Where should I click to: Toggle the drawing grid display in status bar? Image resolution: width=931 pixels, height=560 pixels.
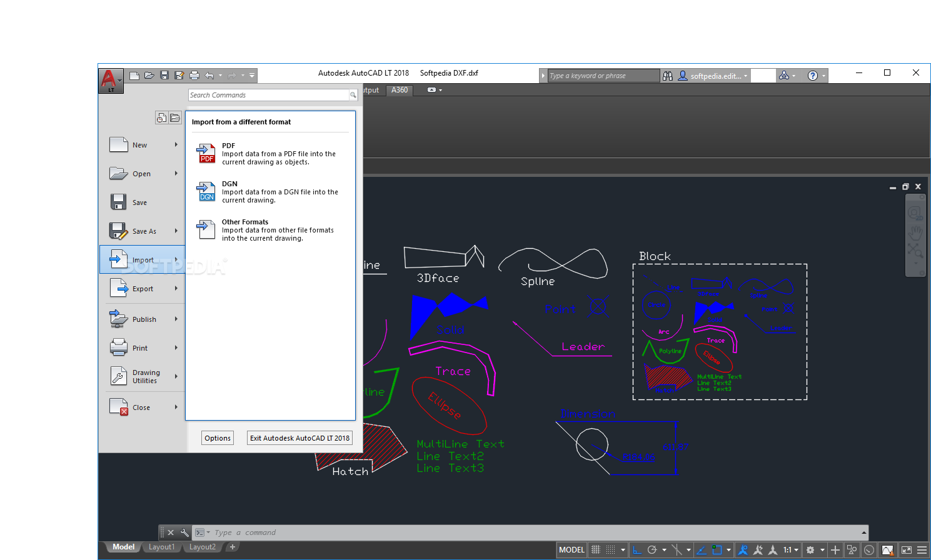[x=596, y=550]
